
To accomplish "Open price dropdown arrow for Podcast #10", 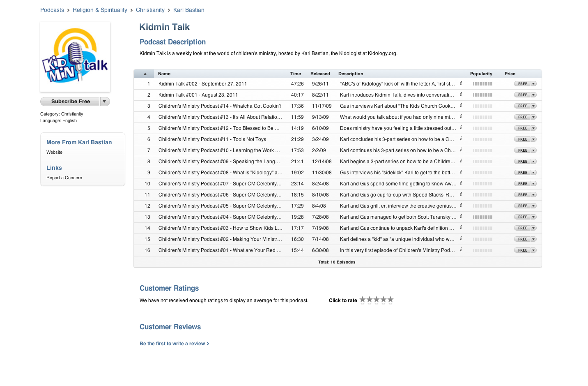I will pos(533,150).
